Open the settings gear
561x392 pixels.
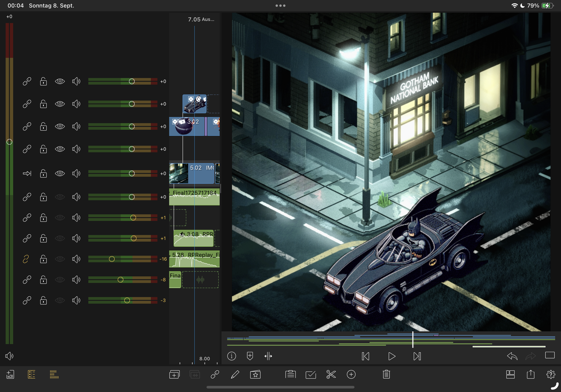pos(551,374)
